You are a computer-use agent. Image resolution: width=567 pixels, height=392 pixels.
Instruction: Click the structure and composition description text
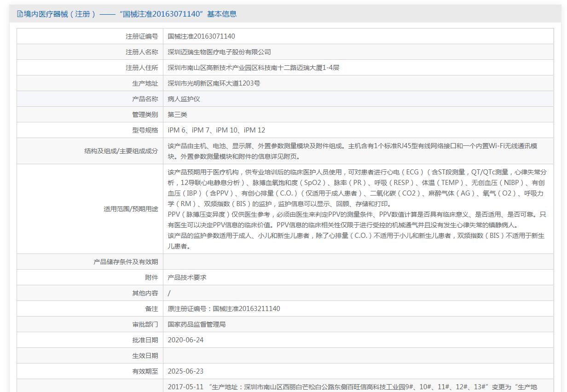[x=352, y=151]
